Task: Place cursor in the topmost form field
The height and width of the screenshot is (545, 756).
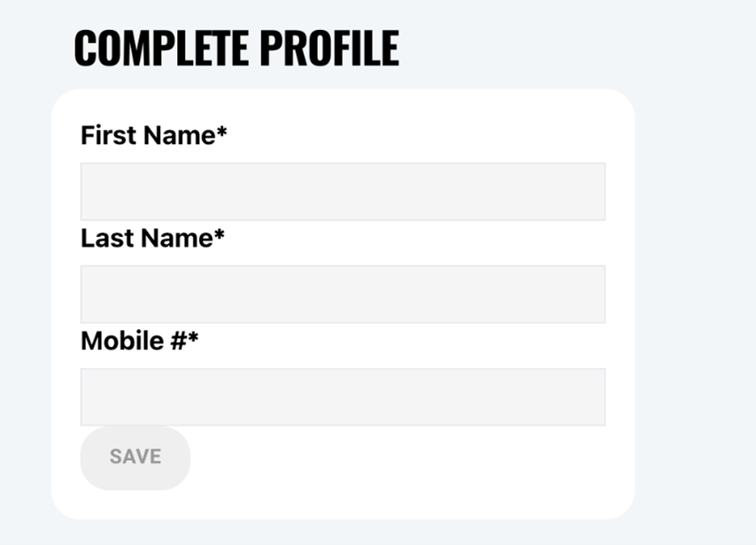Action: [x=343, y=191]
